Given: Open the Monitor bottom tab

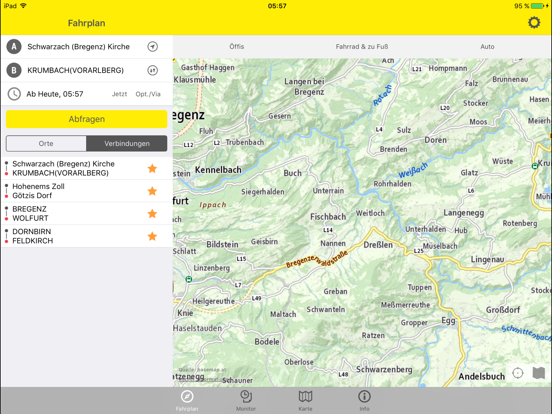Looking at the screenshot, I should click(x=246, y=401).
